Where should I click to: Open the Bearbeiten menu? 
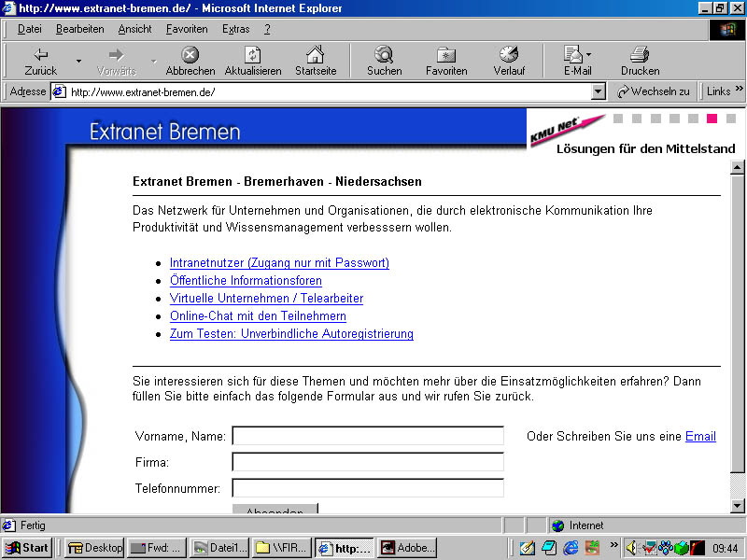80,29
